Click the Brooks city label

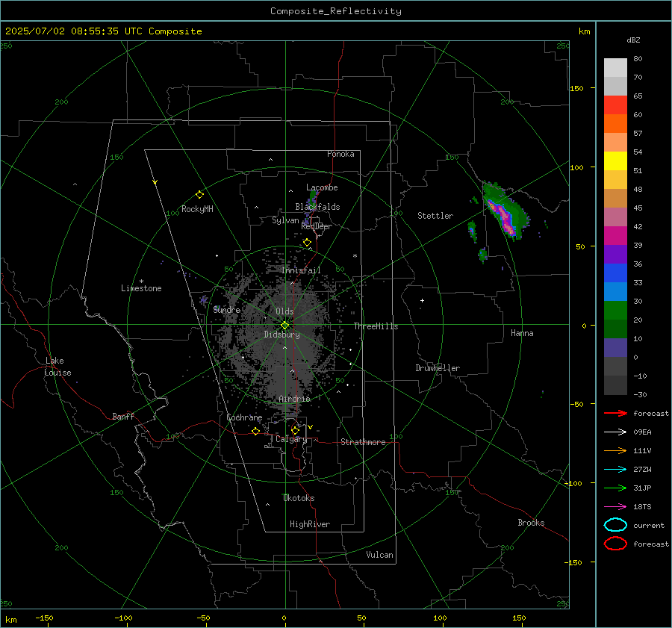(x=531, y=523)
